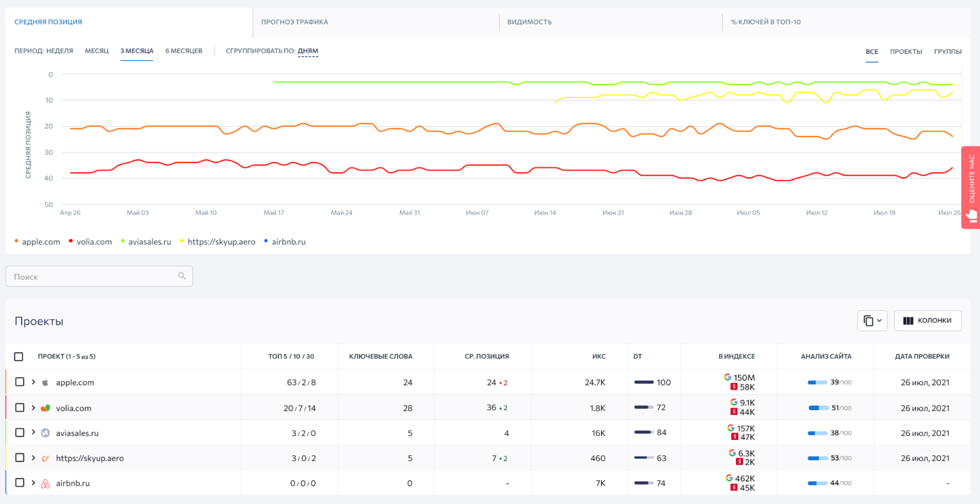
Task: Click volia.com DT 72 bar
Action: 644,408
